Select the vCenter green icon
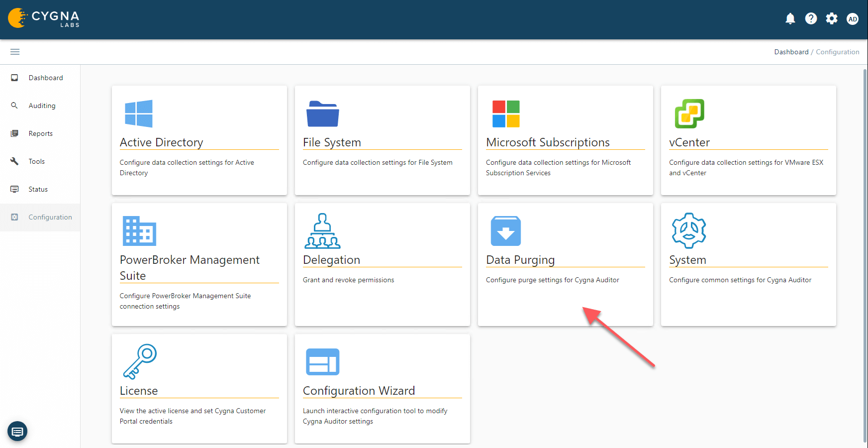 pyautogui.click(x=689, y=113)
